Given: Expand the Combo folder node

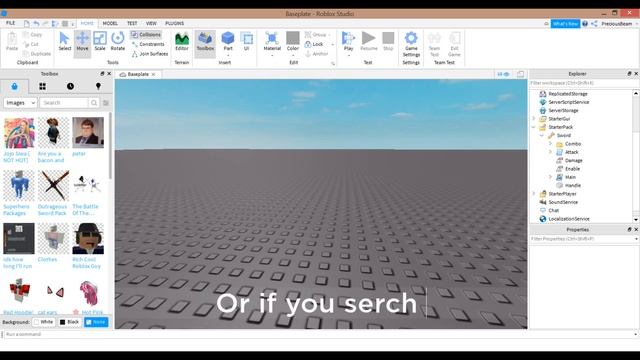Looking at the screenshot, I should pyautogui.click(x=550, y=144).
